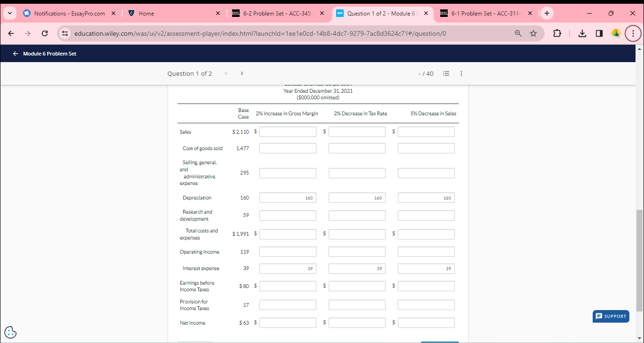The image size is (644, 343).
Task: Click Provision for Income Taxes field in Tax Rate column
Action: tap(357, 305)
